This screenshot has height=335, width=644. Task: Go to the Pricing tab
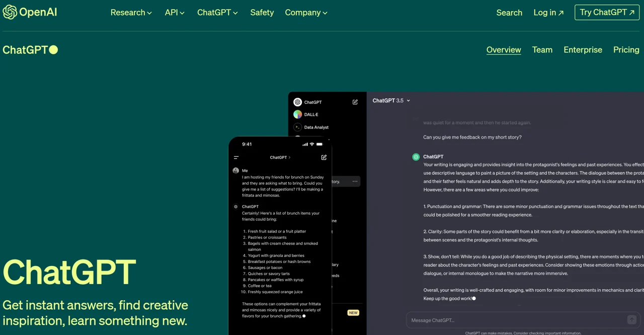point(626,49)
